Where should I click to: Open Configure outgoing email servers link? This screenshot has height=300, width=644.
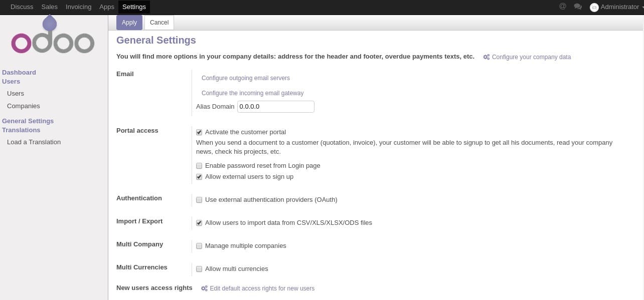tap(246, 78)
